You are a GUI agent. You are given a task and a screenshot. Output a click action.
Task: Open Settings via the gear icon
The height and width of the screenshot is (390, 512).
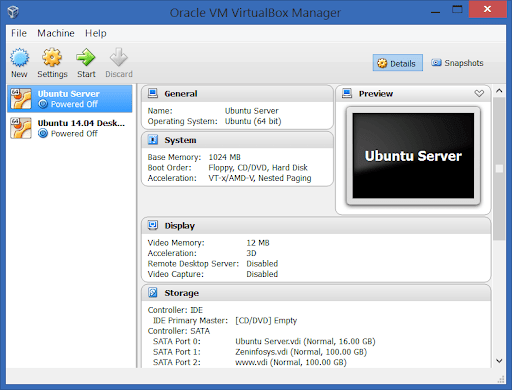[x=52, y=58]
